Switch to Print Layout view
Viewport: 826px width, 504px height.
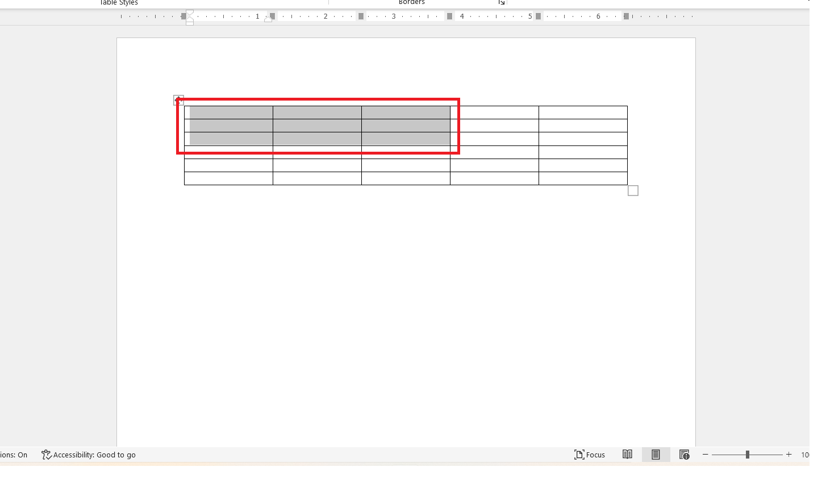pyautogui.click(x=656, y=455)
